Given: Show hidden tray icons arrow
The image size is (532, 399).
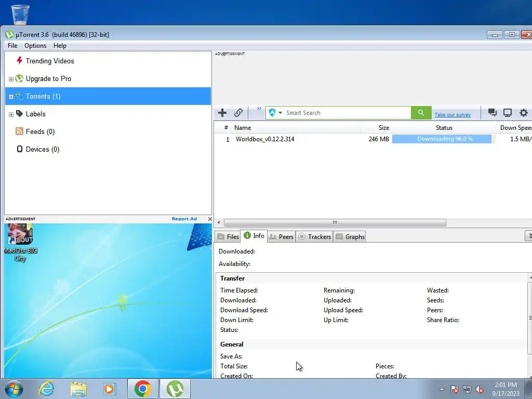Looking at the screenshot, I should (442, 389).
